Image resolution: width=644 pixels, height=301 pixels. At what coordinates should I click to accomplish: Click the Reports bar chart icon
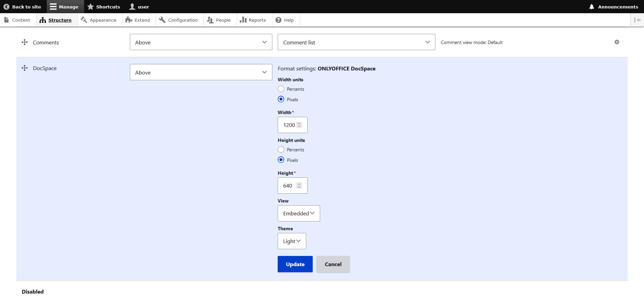point(243,20)
